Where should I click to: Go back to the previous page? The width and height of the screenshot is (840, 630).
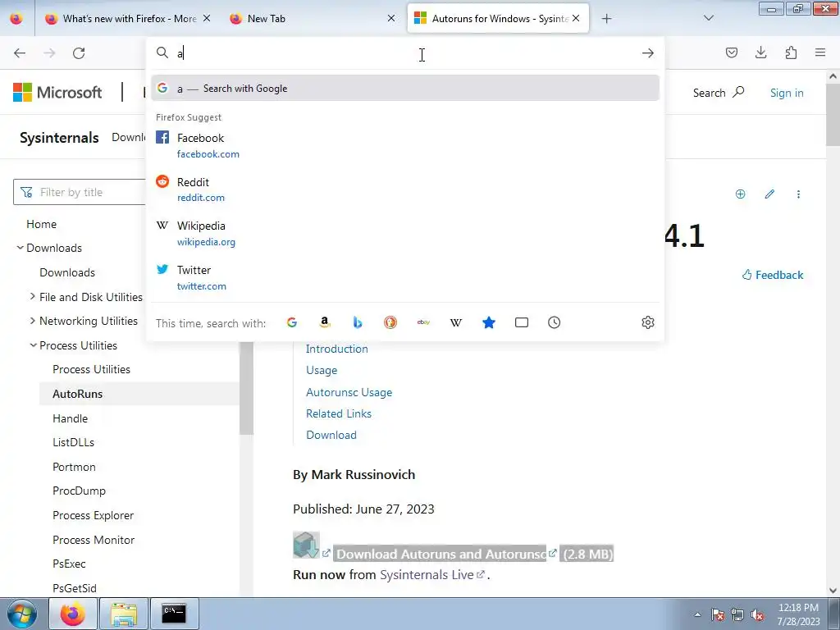pos(20,53)
